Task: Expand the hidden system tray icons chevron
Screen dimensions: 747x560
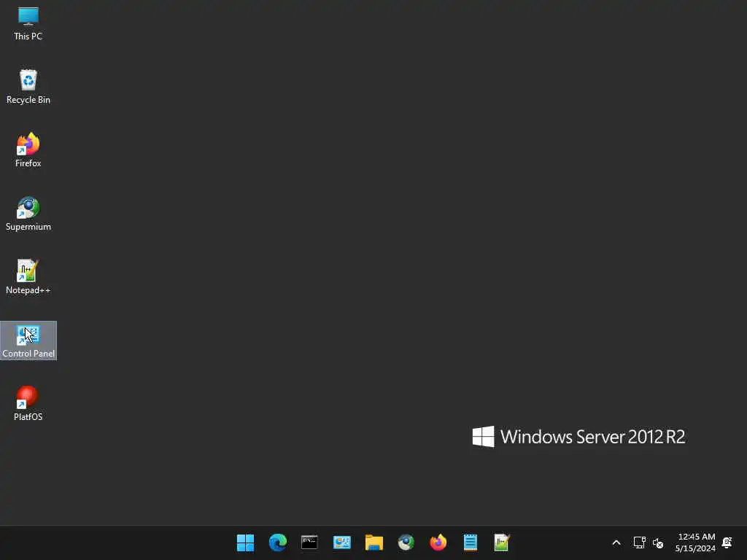Action: point(616,542)
